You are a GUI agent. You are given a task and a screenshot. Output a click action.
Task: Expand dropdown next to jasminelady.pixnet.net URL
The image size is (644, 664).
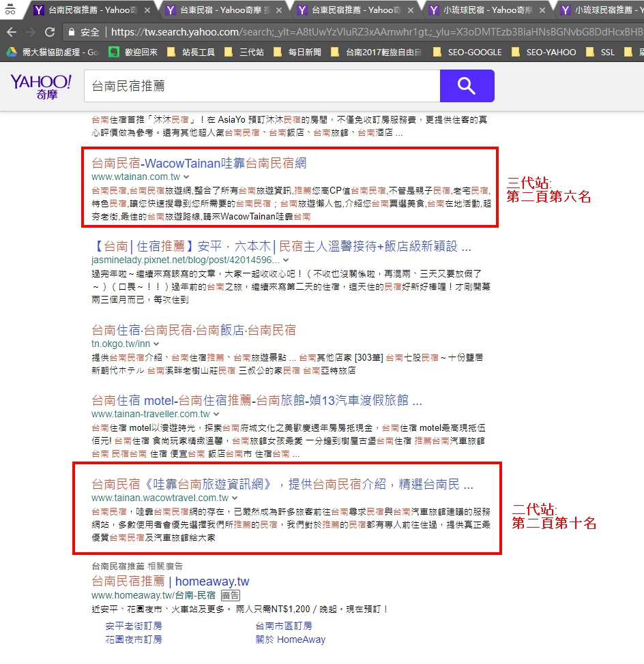[286, 260]
